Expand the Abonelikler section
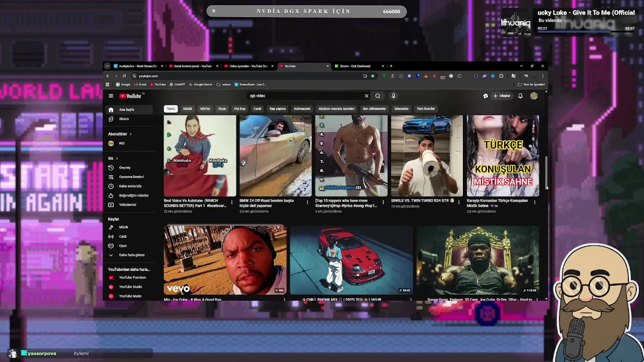This screenshot has height=362, width=644. 120,134
